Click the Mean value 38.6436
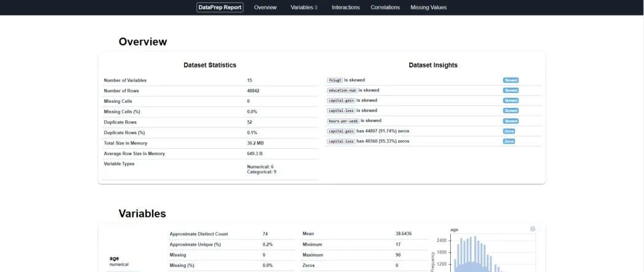644x272 pixels. [x=404, y=234]
